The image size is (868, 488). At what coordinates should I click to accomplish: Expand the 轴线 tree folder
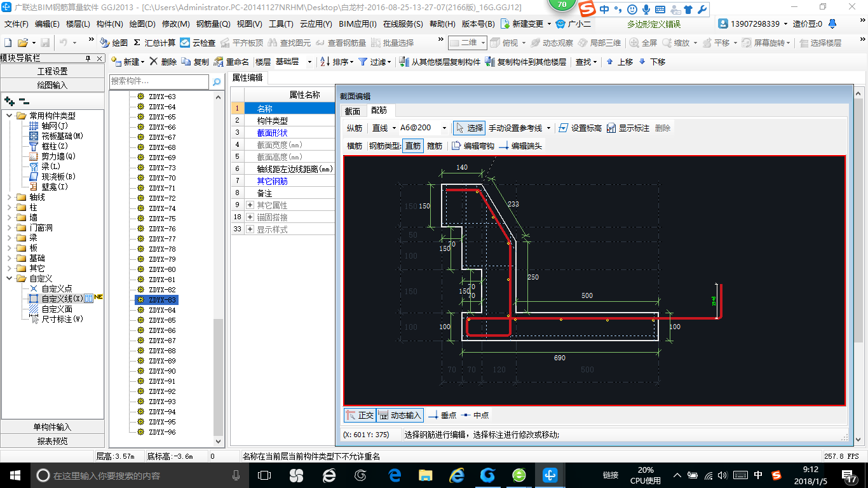pos(10,197)
